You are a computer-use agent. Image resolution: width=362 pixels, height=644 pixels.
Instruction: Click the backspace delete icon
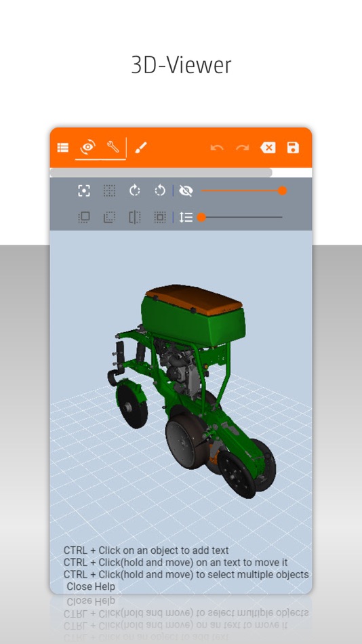(x=268, y=148)
